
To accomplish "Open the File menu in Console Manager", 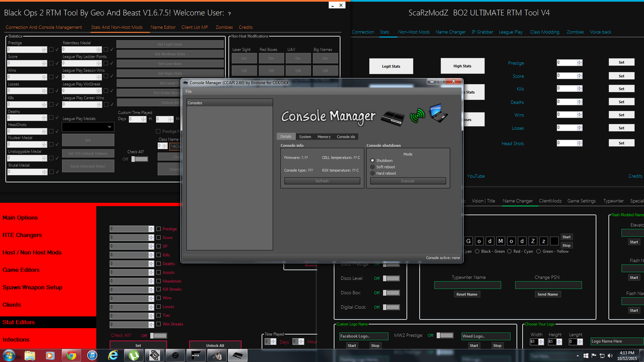I will coord(188,92).
